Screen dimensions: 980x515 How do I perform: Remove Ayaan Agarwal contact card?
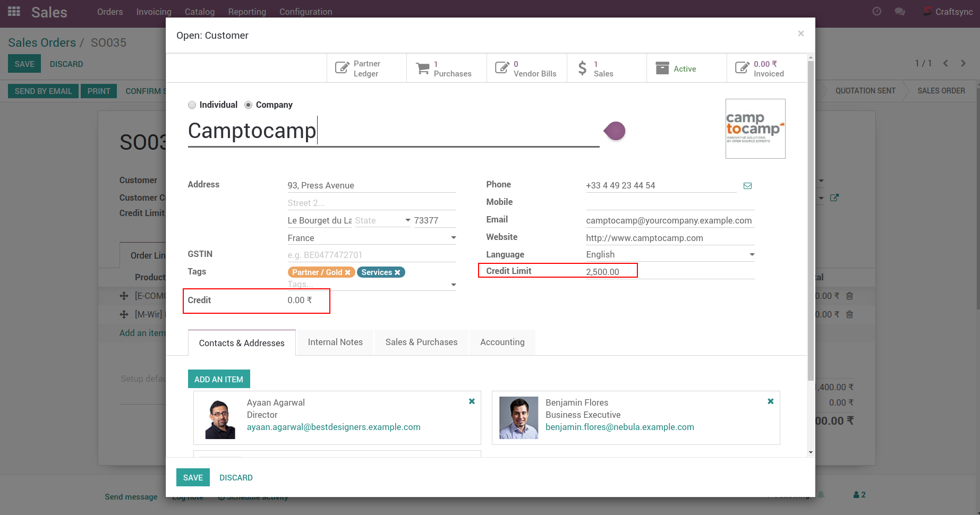tap(472, 401)
